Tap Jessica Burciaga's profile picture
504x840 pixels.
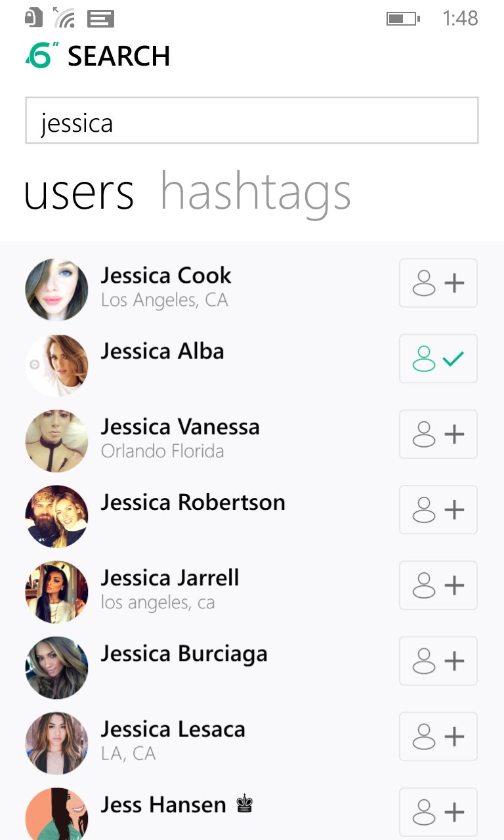(x=56, y=667)
